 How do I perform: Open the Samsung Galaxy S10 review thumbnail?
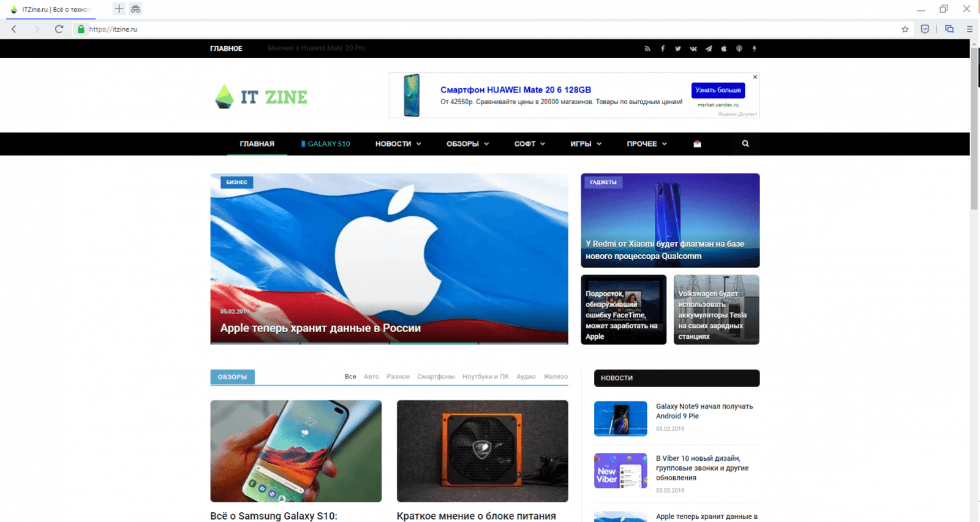(296, 451)
